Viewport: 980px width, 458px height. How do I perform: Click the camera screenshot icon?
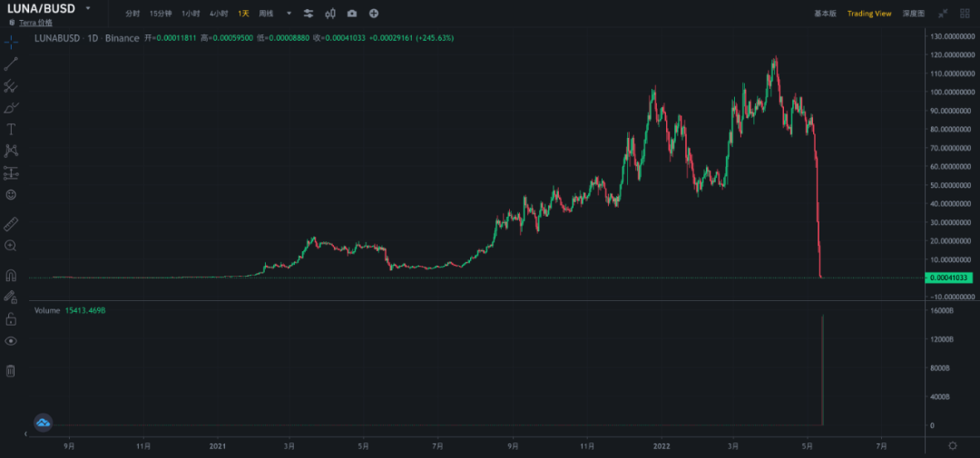click(x=352, y=13)
